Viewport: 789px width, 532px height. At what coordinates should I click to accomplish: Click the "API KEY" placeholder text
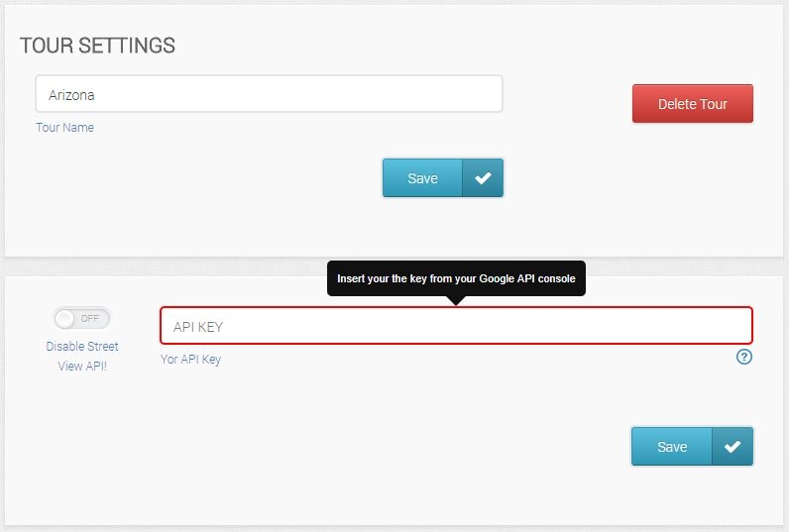(x=198, y=327)
